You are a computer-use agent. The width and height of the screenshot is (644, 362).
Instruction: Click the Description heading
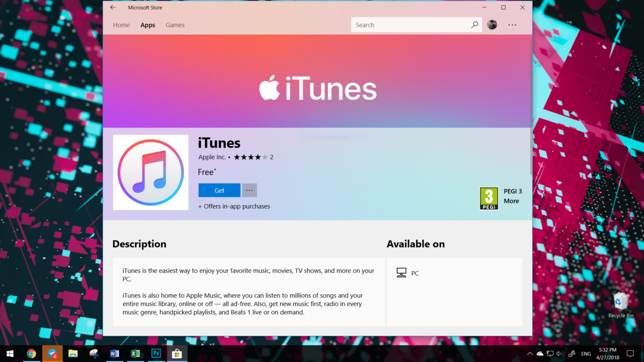tap(139, 244)
